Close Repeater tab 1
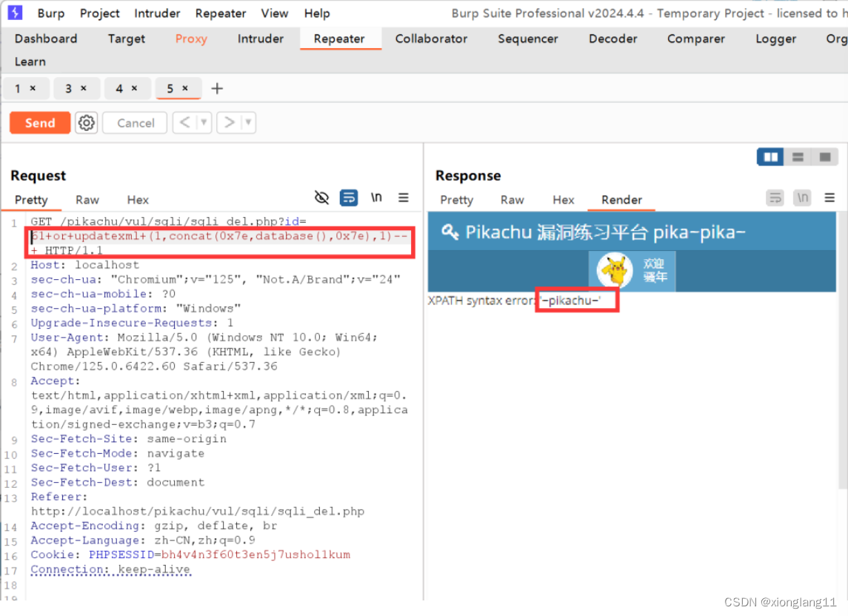Image resolution: width=848 pixels, height=616 pixels. (x=33, y=88)
